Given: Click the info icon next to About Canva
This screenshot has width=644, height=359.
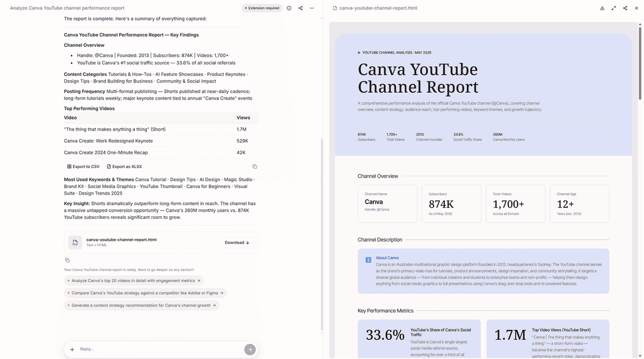Looking at the screenshot, I should pos(368,260).
